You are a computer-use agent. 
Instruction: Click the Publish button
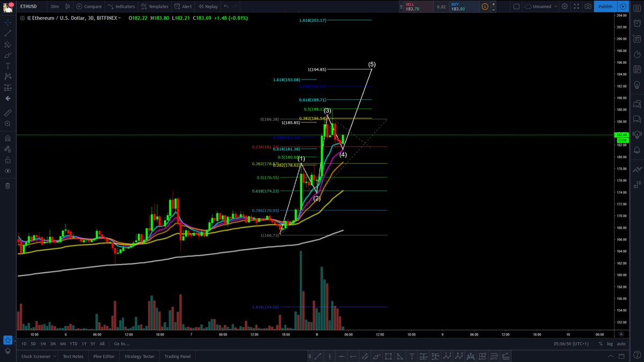605,6
